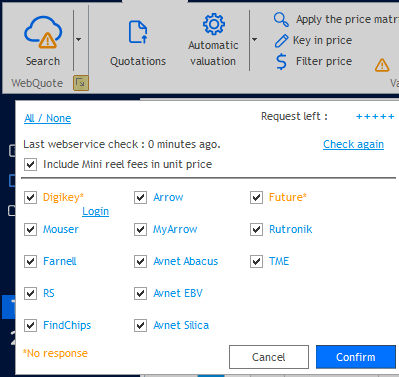Viewport: 399px width, 377px height.
Task: Click the Avnet Abacus supplier name
Action: (x=186, y=261)
